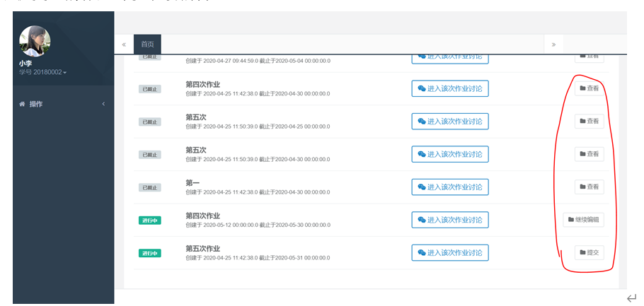
Task: Click the 已截止 badge of 第五次 due 04-25
Action: point(150,122)
